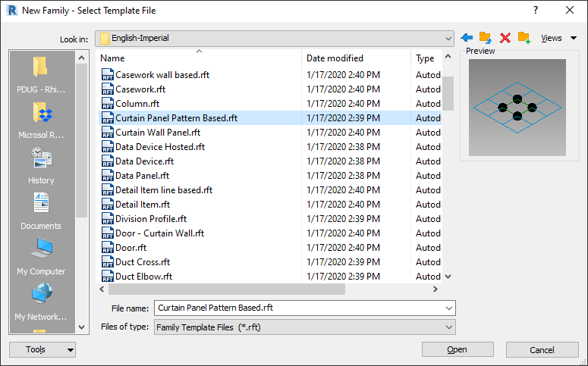Open the Views dropdown menu

pos(558,38)
